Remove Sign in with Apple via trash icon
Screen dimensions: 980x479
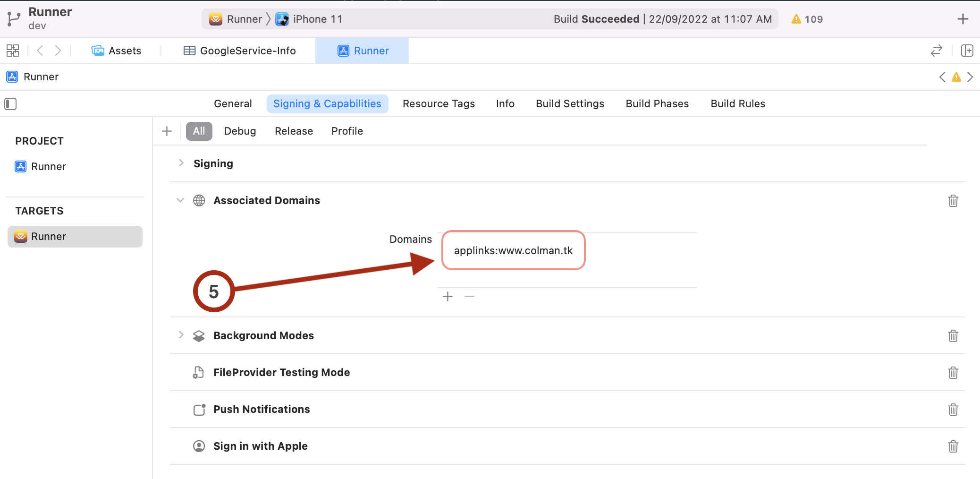click(x=953, y=446)
